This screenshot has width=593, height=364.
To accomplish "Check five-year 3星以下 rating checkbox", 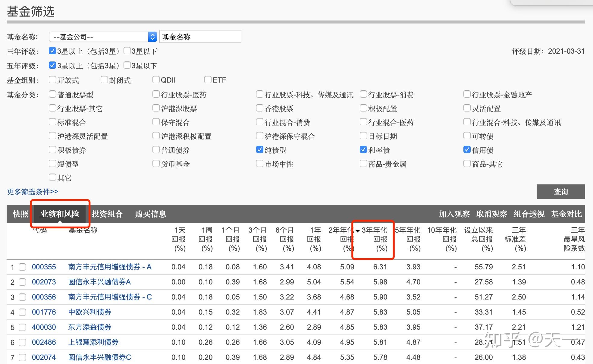I will click(x=127, y=65).
